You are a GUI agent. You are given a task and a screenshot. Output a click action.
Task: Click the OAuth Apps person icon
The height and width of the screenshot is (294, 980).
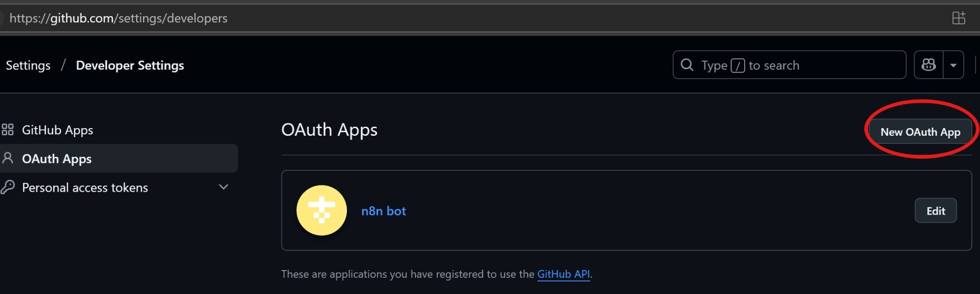[8, 158]
